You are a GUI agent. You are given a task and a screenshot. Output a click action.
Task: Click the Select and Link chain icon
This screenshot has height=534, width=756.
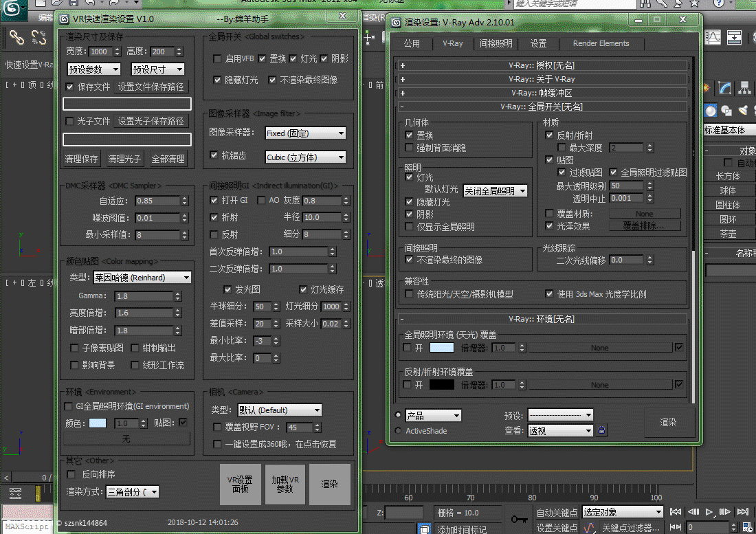tap(16, 37)
